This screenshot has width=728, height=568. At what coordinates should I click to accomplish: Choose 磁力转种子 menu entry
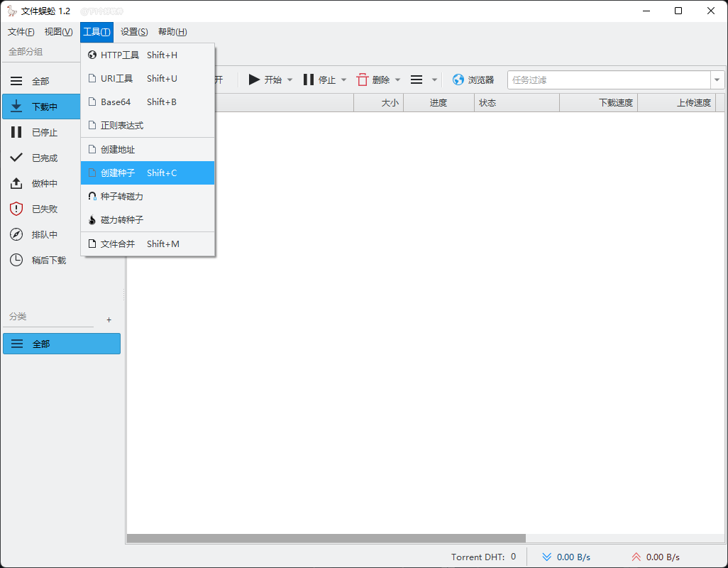point(148,219)
